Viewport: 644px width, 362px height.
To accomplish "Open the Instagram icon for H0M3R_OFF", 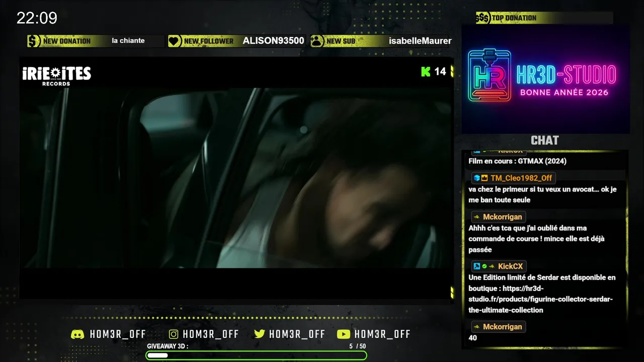I will 174,334.
